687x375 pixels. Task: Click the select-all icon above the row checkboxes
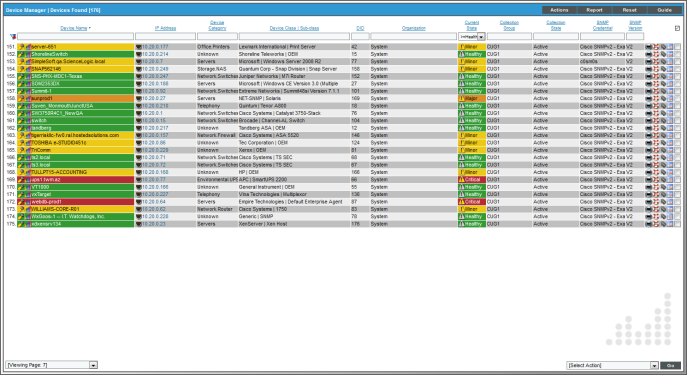(x=677, y=28)
